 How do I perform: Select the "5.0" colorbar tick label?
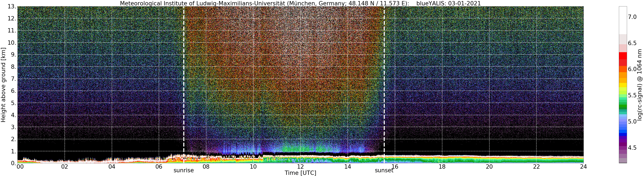click(x=632, y=121)
